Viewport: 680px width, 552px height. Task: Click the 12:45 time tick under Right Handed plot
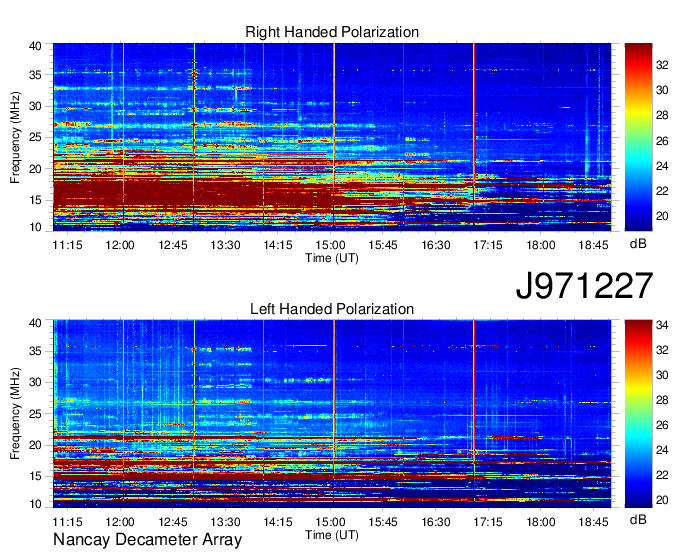[x=173, y=245]
